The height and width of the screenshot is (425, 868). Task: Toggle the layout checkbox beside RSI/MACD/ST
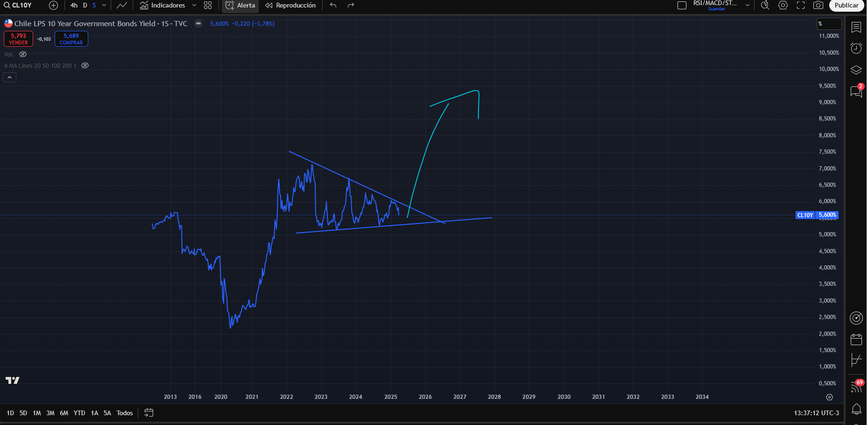tap(682, 6)
